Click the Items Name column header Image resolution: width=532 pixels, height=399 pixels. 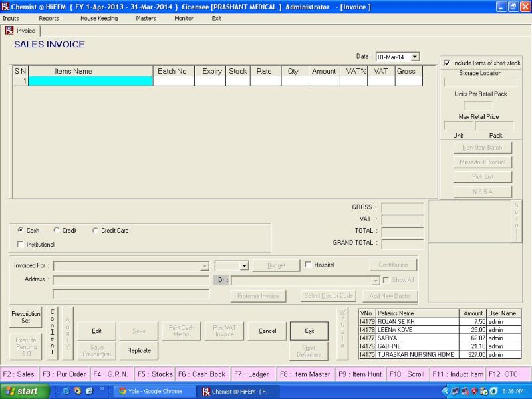90,71
